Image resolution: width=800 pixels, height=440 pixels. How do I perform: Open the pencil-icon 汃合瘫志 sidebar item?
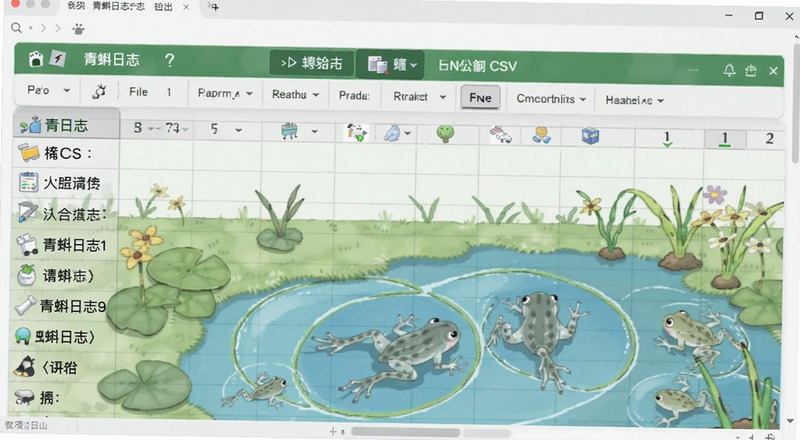click(x=66, y=213)
